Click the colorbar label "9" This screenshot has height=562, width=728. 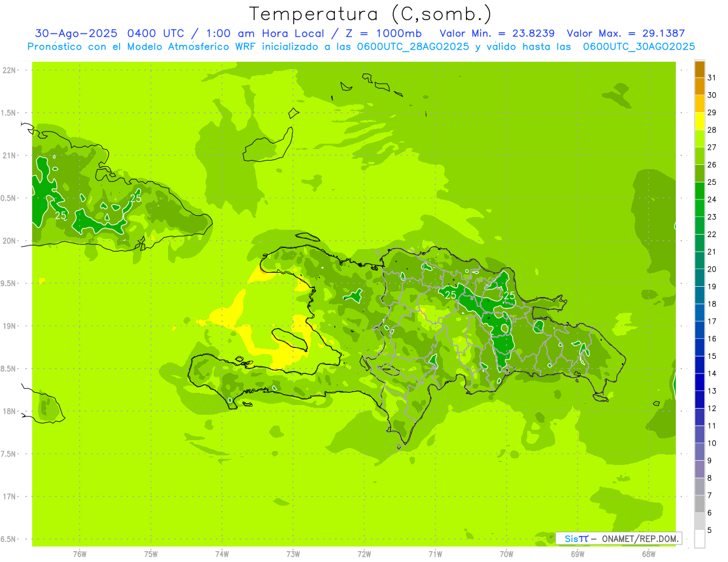(710, 461)
